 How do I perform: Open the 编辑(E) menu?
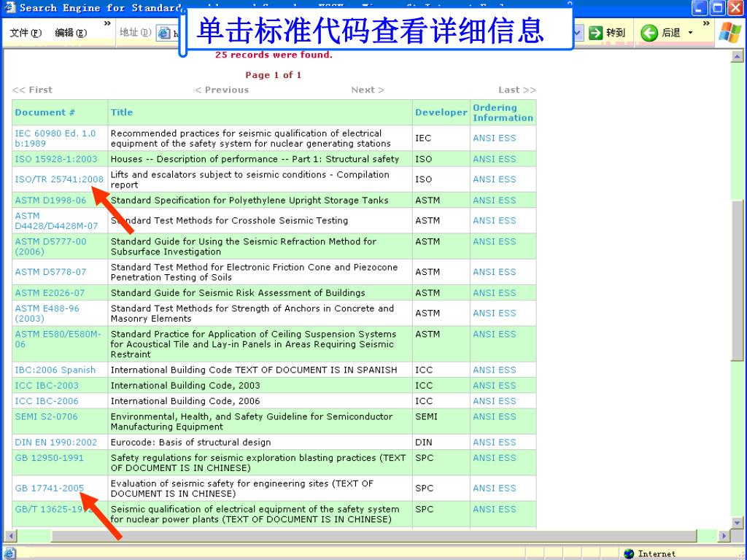[71, 33]
